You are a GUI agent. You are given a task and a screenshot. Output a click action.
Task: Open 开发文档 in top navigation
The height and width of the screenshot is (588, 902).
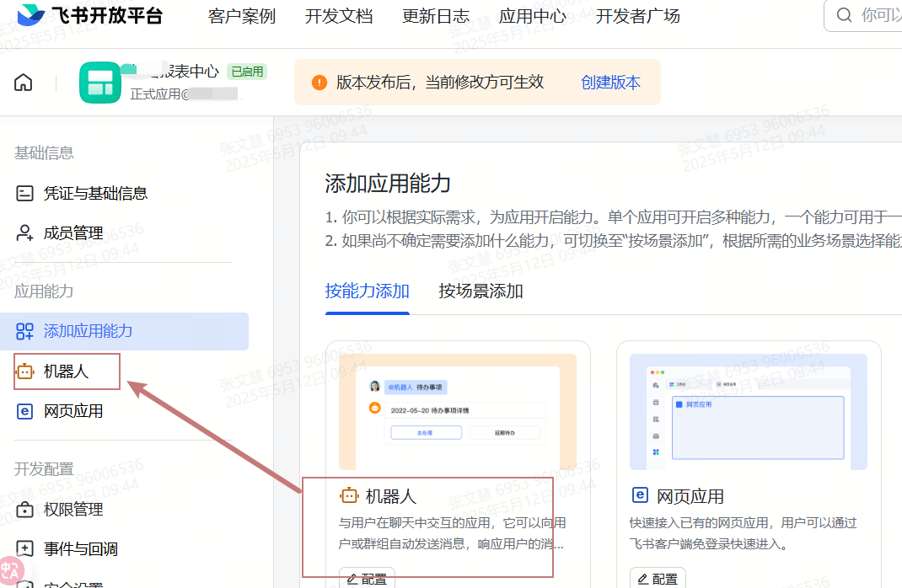[x=339, y=16]
